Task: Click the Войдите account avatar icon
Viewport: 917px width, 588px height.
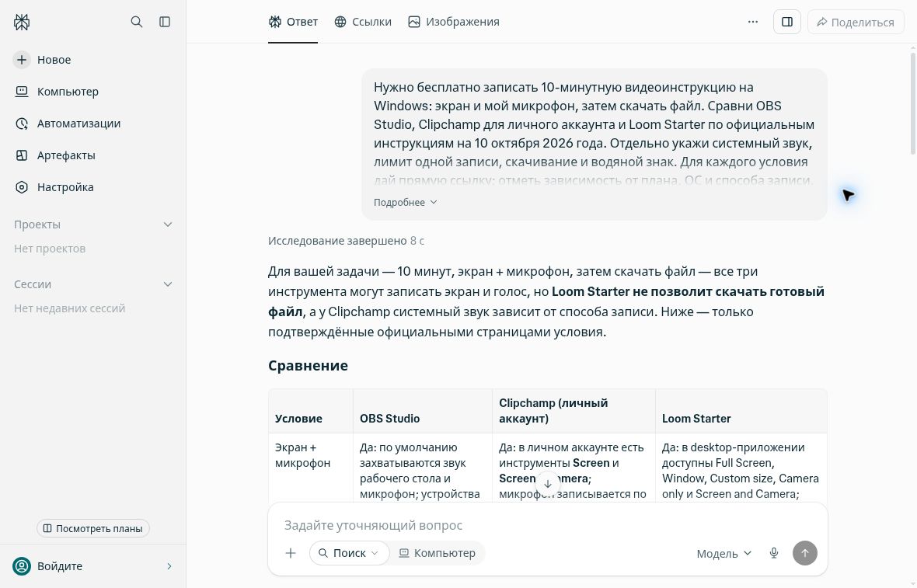Action: (x=22, y=565)
